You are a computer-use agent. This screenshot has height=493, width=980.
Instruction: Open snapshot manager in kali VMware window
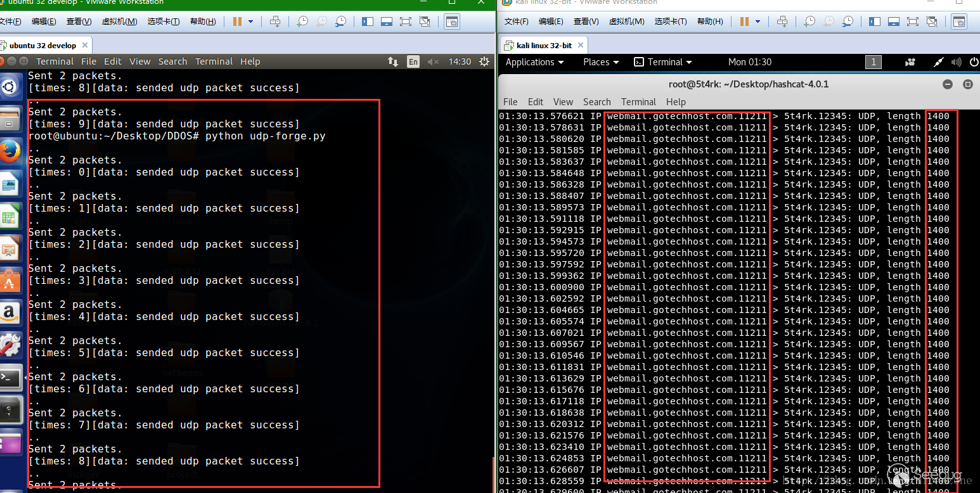(848, 22)
